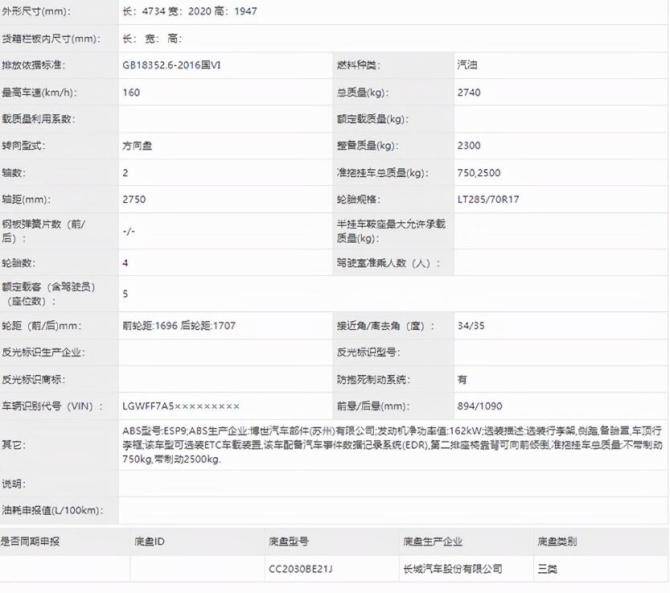The image size is (670, 593).
Task: Select the steering type value 方向盘
Action: point(137,146)
